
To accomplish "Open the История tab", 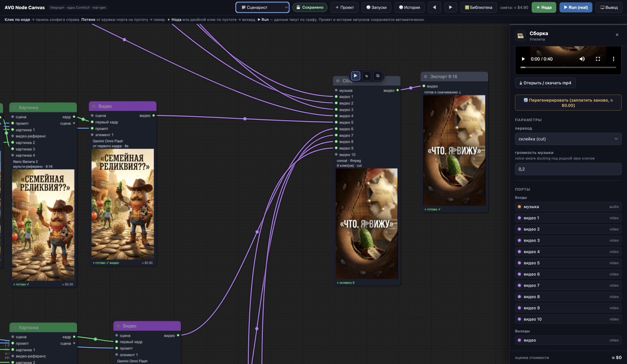I will (409, 7).
